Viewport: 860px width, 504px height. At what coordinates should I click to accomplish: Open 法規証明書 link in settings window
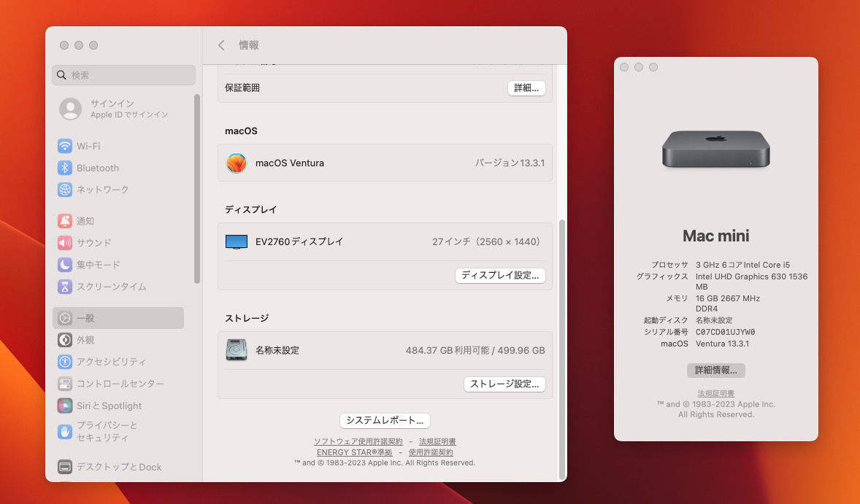[x=437, y=441]
